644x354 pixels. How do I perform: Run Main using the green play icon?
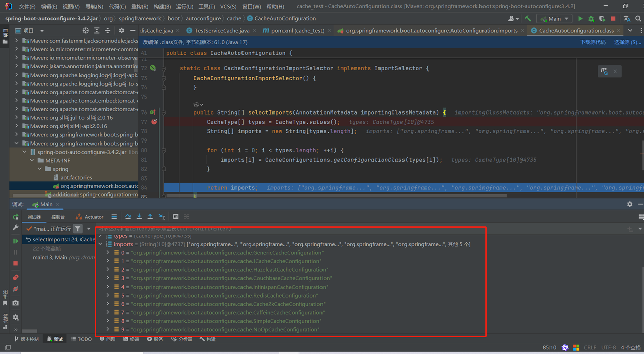[580, 18]
